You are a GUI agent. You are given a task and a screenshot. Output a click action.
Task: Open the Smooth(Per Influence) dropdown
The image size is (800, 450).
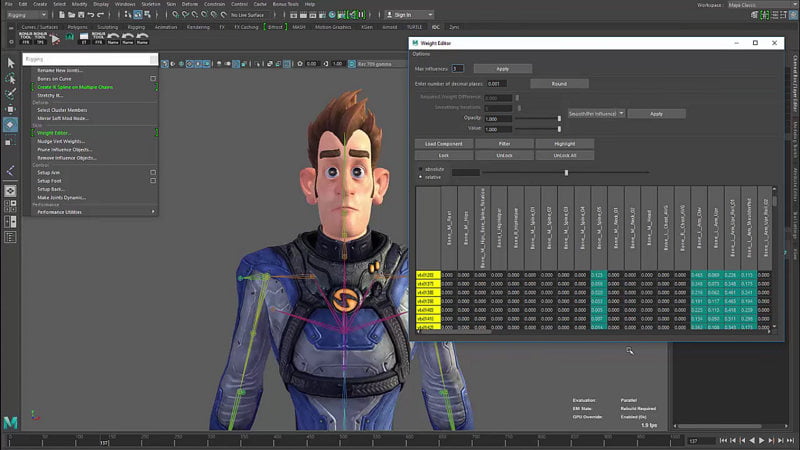click(x=596, y=114)
